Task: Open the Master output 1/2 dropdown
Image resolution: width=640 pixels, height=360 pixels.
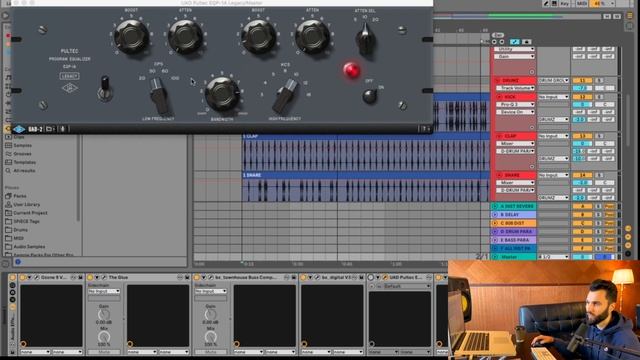Action: (553, 257)
